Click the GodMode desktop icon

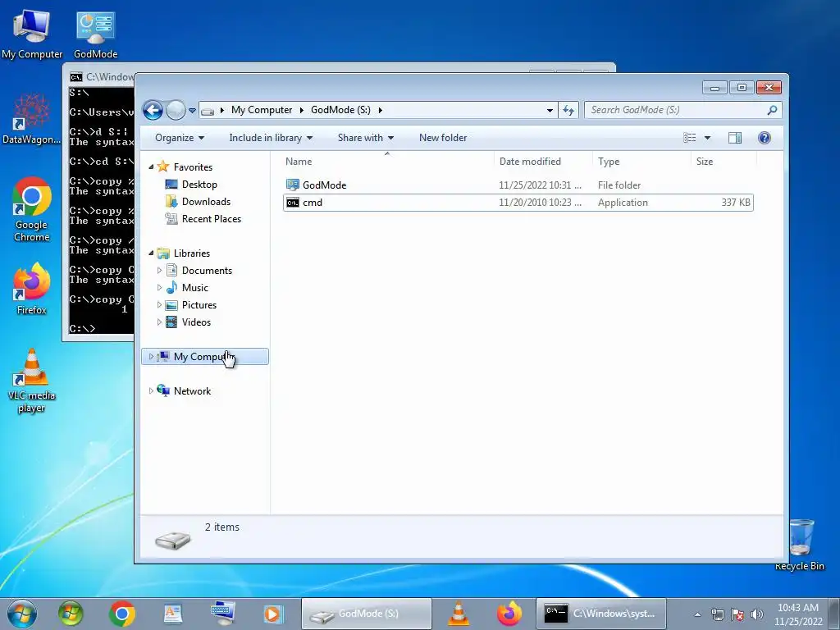pos(95,34)
